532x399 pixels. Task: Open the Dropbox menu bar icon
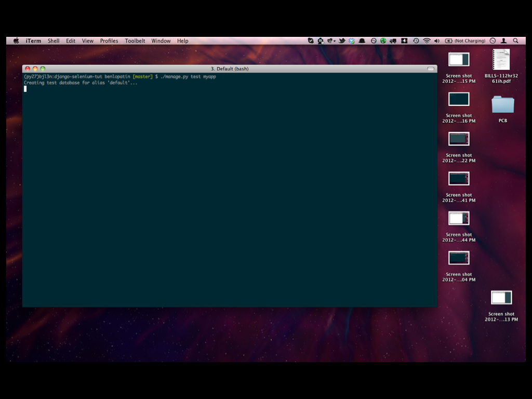coord(352,41)
